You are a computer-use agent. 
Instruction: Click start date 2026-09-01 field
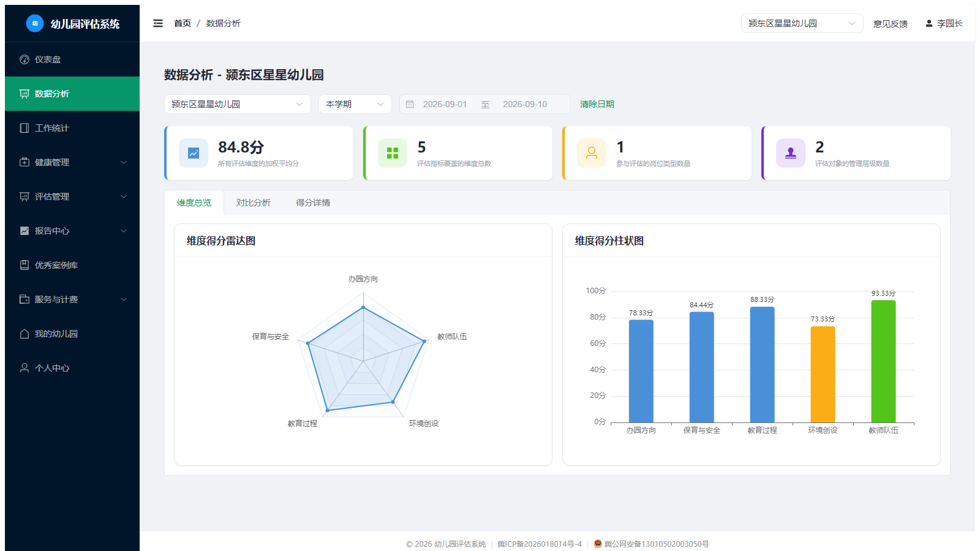click(x=445, y=104)
